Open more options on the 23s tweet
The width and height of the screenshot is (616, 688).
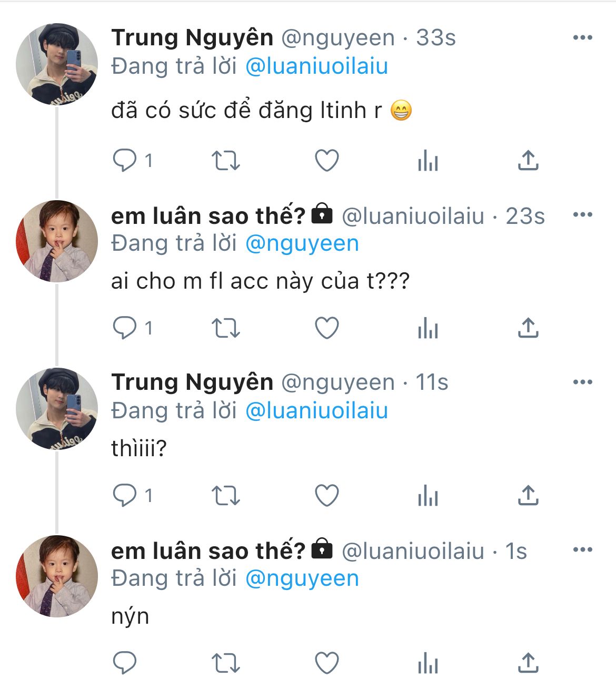click(582, 214)
